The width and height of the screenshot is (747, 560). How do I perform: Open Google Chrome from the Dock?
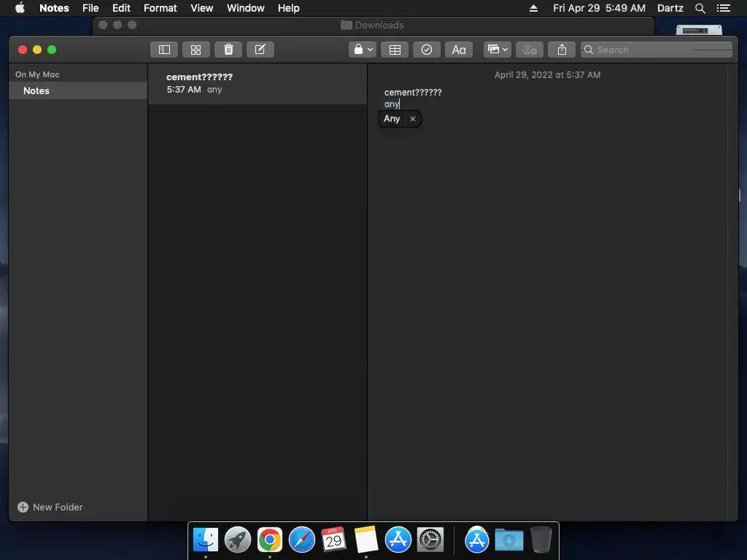270,540
